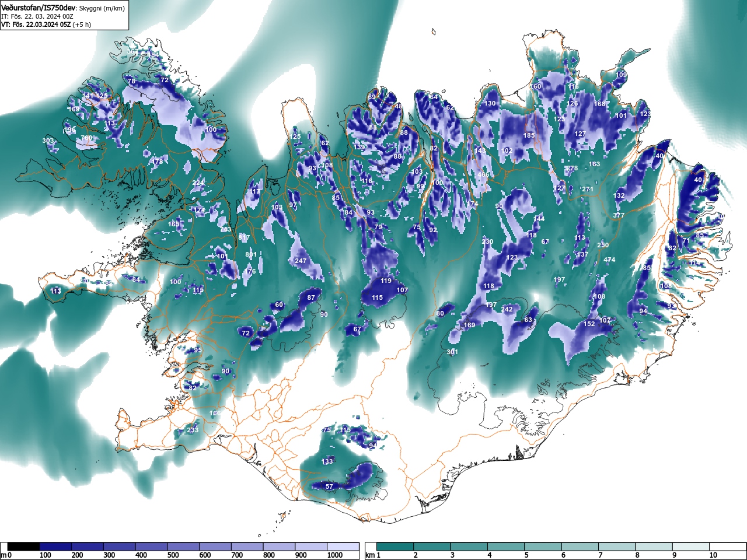Click the visibility value '230' on the map

coord(487,242)
